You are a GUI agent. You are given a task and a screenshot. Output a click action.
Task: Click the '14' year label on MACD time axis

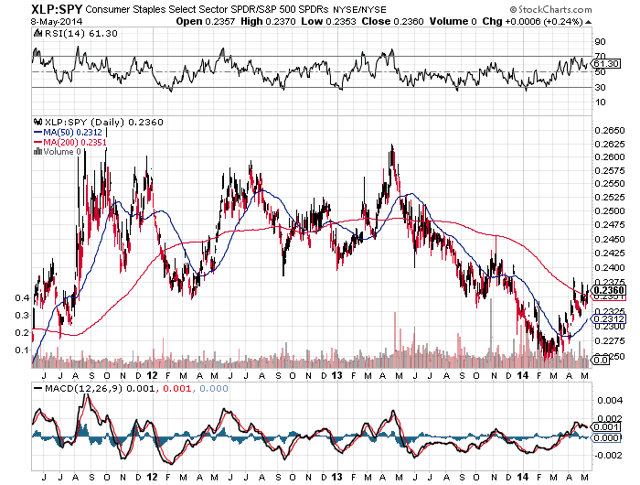523,477
